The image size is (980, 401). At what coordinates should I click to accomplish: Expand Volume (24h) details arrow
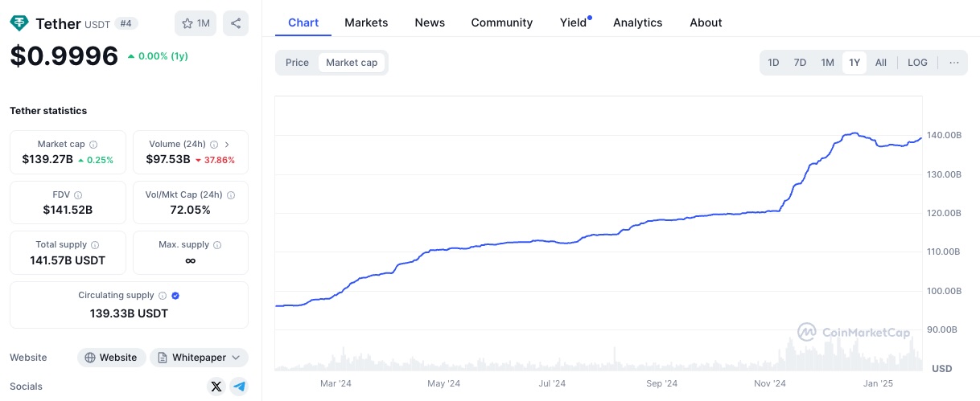pyautogui.click(x=227, y=145)
